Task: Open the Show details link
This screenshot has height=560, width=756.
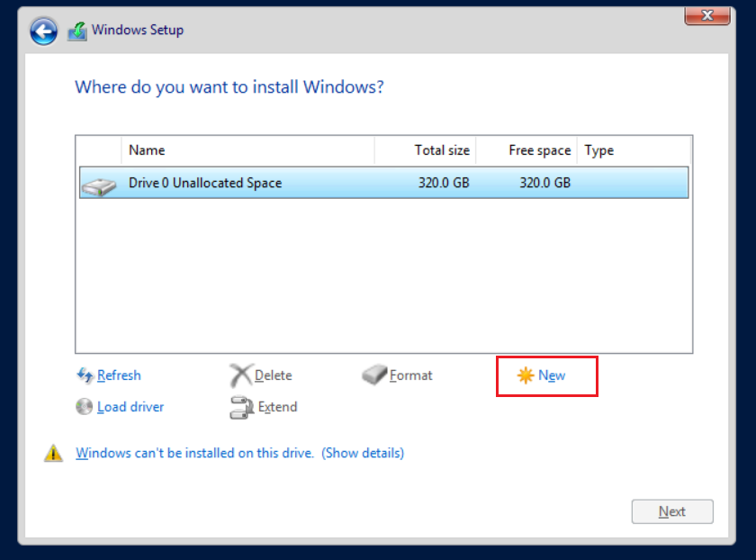Action: click(363, 453)
